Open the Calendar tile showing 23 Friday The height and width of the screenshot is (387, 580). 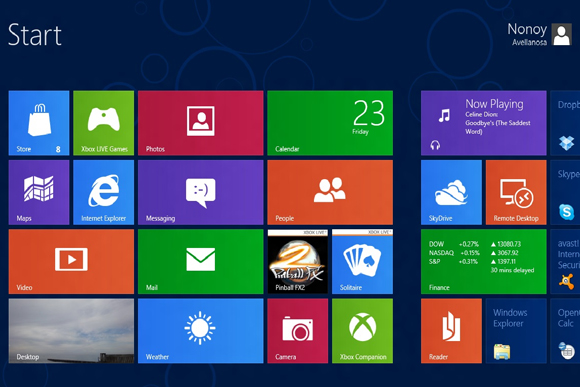click(330, 123)
